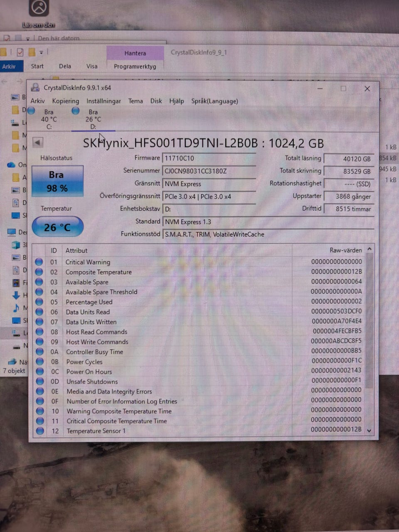The height and width of the screenshot is (532, 399).
Task: Open the Hantera tab in File Explorer
Action: click(x=135, y=53)
